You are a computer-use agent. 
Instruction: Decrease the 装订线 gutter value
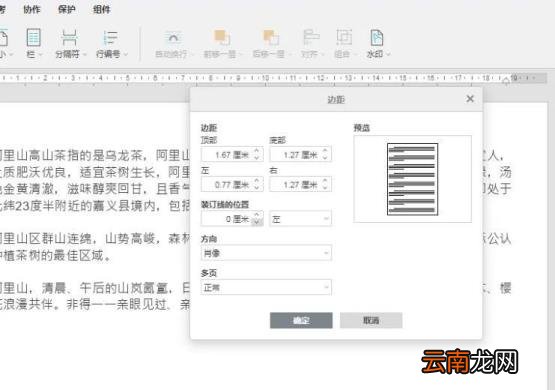[257, 222]
